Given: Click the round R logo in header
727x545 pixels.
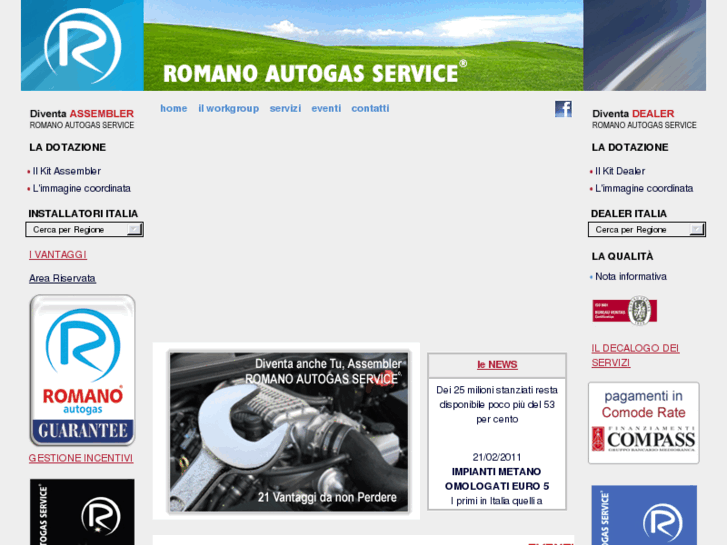Looking at the screenshot, I should 83,46.
